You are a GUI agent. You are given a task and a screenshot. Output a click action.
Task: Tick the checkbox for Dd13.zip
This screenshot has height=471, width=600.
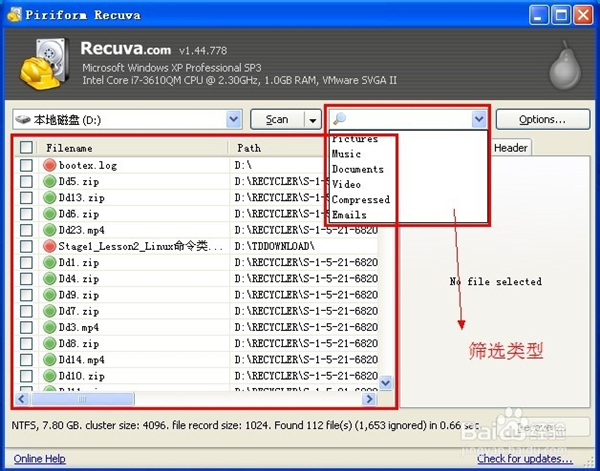click(26, 197)
